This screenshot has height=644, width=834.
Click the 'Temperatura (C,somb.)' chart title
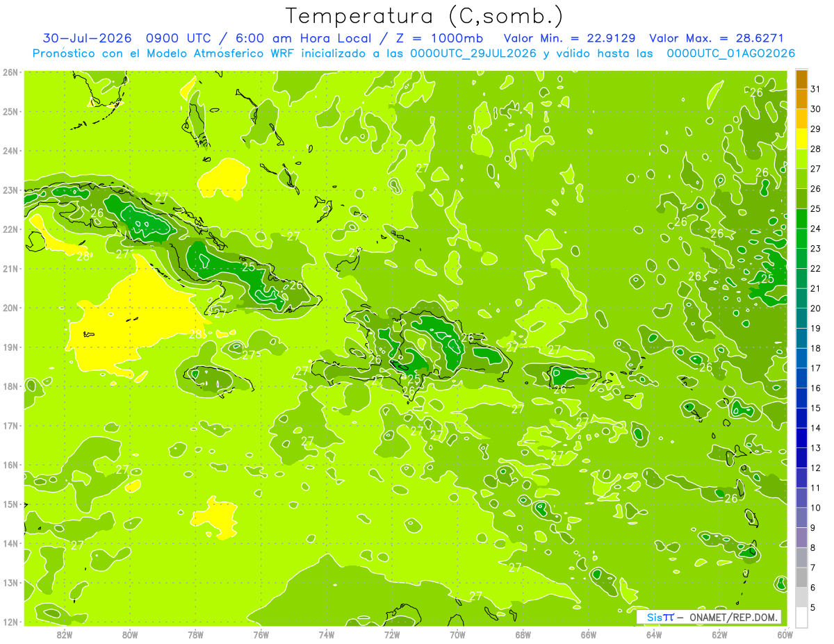click(425, 16)
